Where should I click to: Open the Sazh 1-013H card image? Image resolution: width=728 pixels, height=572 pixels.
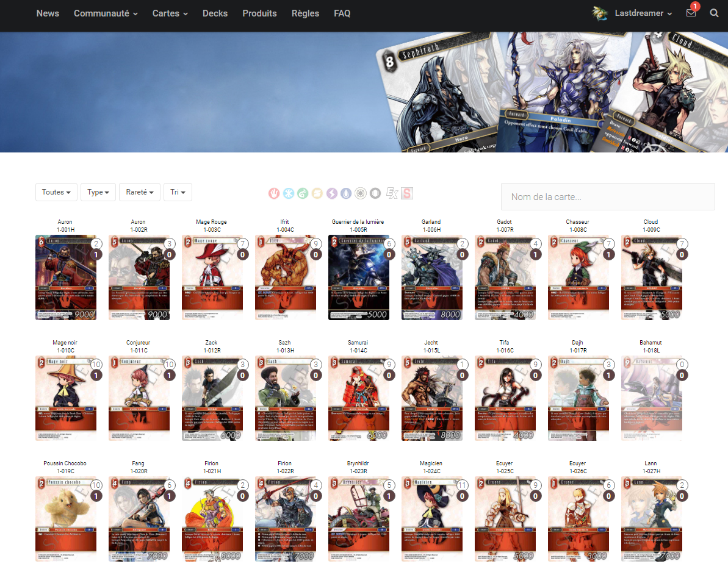[286, 398]
